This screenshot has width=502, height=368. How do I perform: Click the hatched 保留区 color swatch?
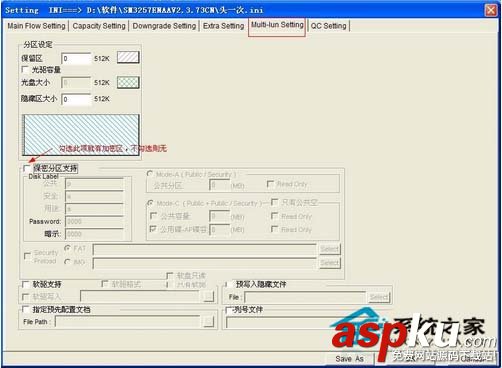pyautogui.click(x=128, y=57)
